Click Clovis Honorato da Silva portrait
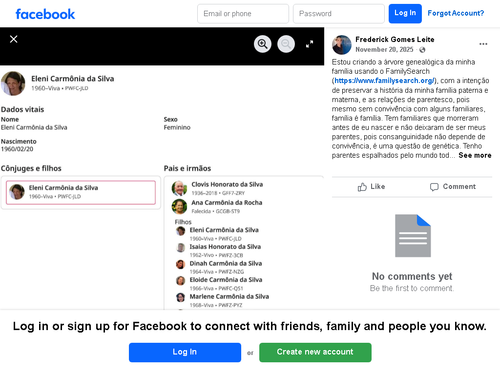 (x=179, y=188)
